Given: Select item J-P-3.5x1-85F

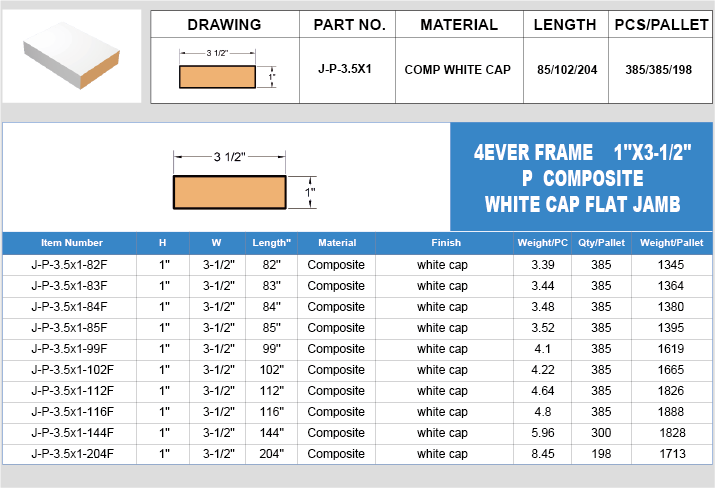Looking at the screenshot, I should [x=69, y=327].
